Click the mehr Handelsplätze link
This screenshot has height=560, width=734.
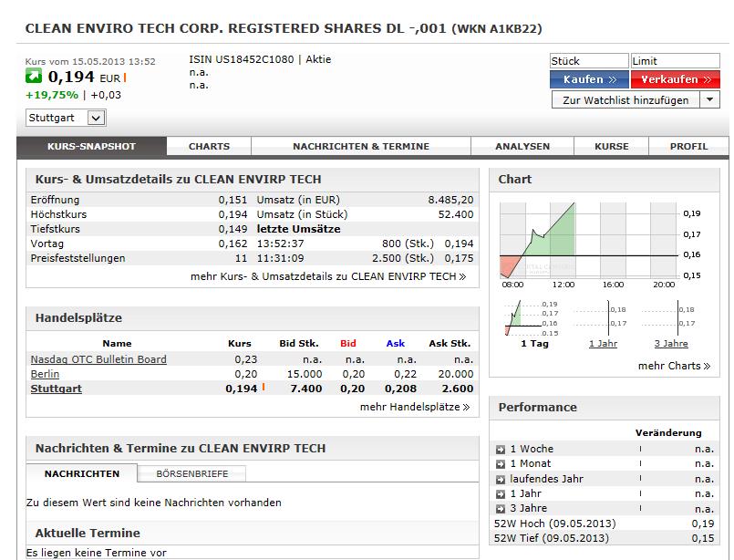pos(412,406)
